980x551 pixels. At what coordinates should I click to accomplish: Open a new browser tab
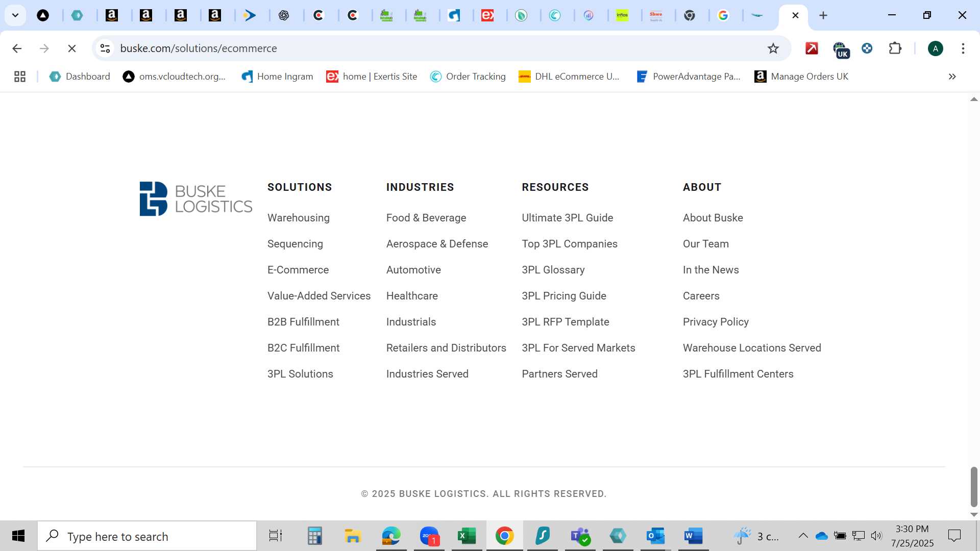coord(823,15)
